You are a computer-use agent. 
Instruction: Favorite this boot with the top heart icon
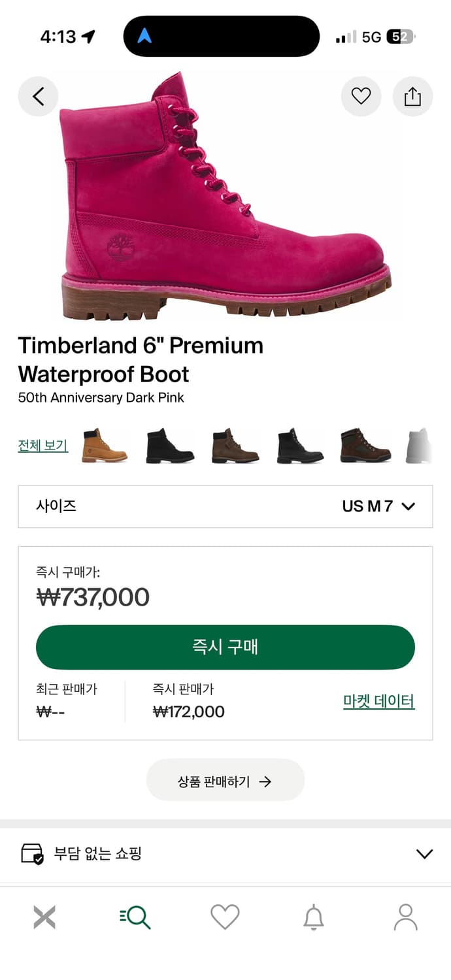[361, 97]
